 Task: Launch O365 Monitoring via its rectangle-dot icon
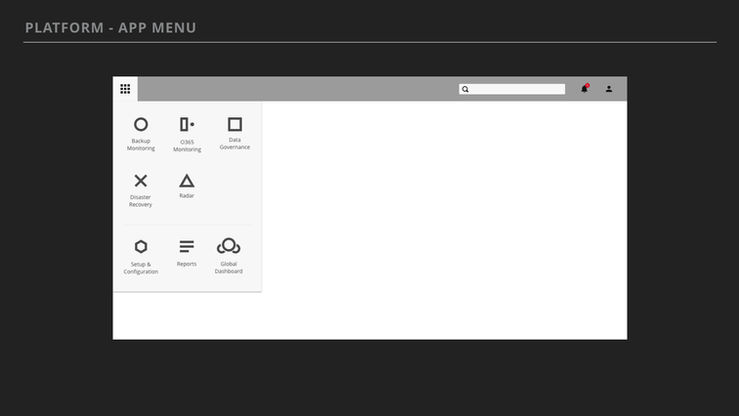(x=187, y=124)
